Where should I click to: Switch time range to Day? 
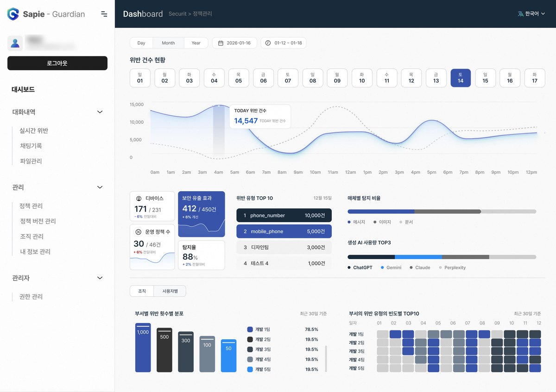[141, 43]
